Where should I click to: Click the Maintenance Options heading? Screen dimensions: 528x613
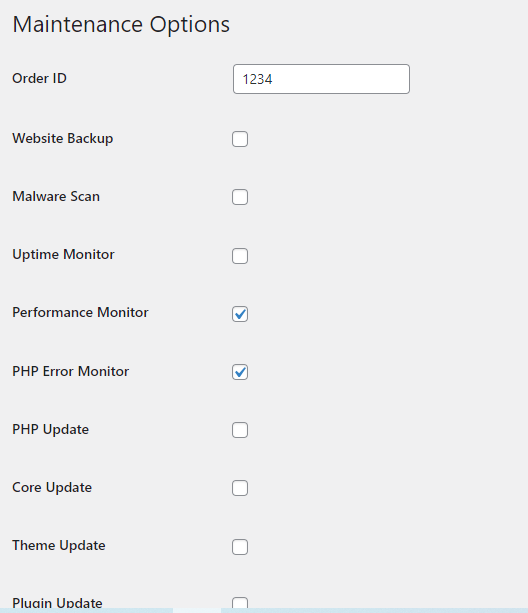click(x=121, y=24)
